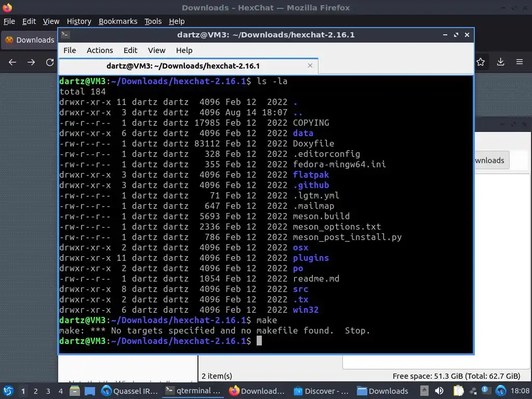Viewport: 532px width, 399px height.
Task: Click show desktop icon in panel
Action: click(90, 391)
